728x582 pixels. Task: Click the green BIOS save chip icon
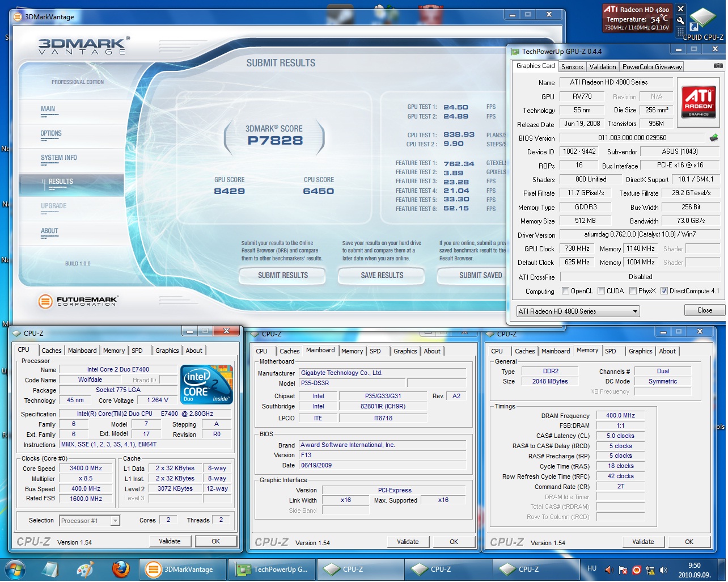[x=714, y=138]
